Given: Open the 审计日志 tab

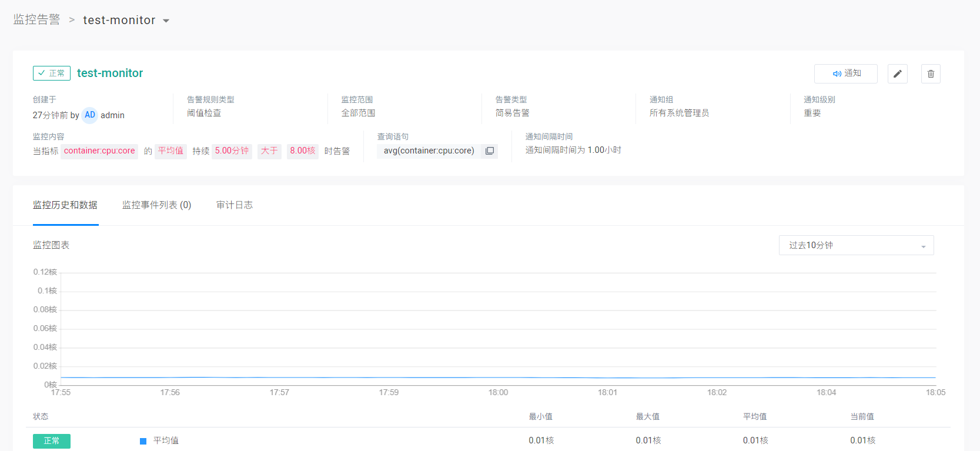Looking at the screenshot, I should pos(234,205).
